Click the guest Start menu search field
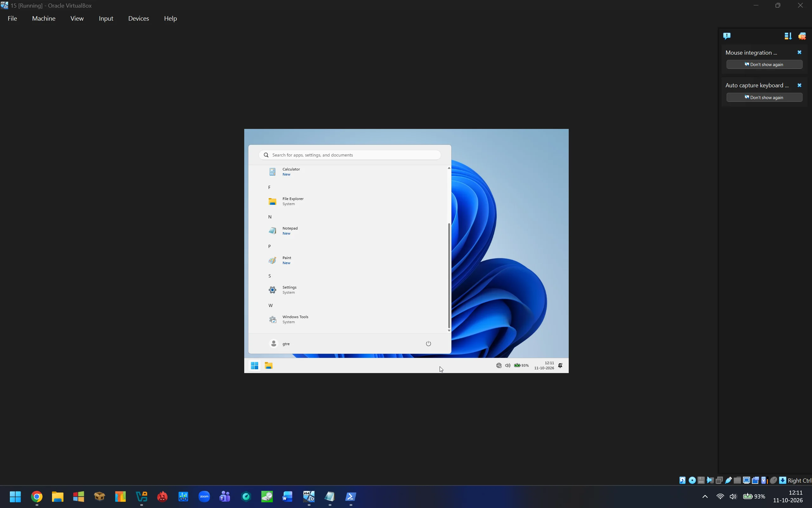The height and width of the screenshot is (508, 812). tap(350, 155)
